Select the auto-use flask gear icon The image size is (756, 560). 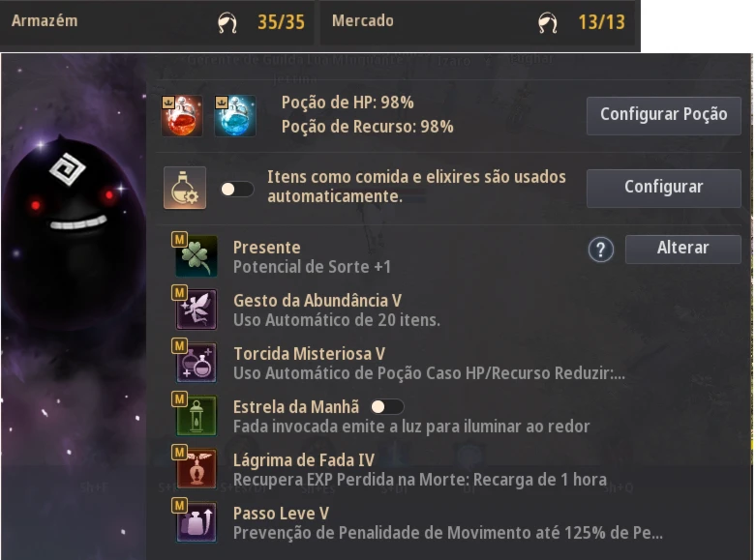[185, 188]
